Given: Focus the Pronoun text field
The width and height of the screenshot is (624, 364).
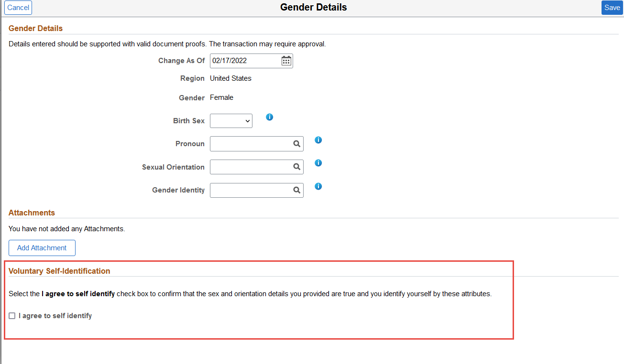Looking at the screenshot, I should (250, 144).
